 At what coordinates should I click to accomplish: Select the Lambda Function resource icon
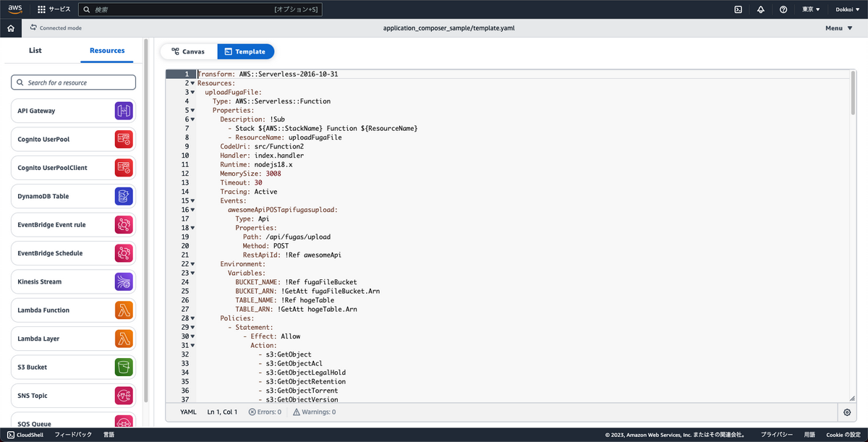tap(124, 310)
